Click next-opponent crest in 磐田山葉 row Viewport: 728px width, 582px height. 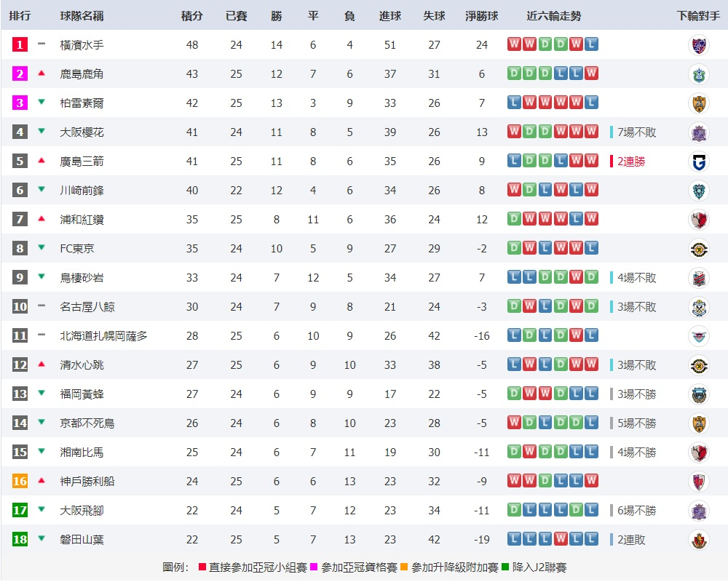699,540
